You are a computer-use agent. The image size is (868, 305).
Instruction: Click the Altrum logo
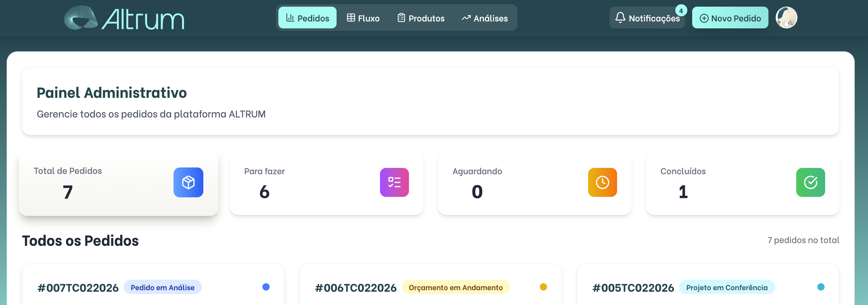coord(124,18)
